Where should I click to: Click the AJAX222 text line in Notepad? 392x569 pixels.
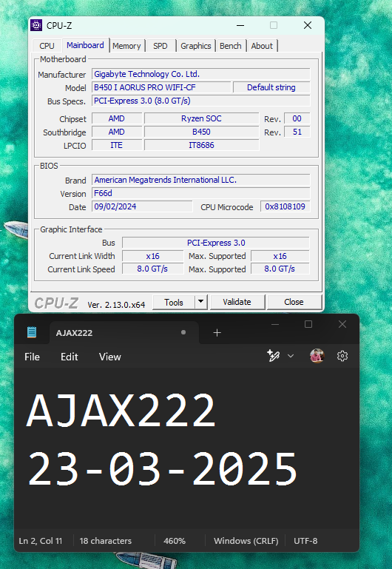point(121,410)
